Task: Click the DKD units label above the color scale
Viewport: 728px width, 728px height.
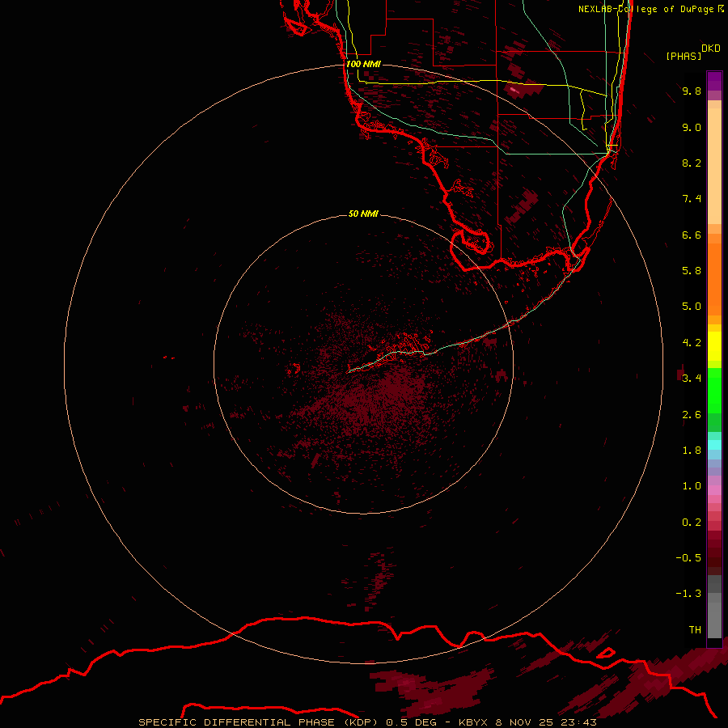Action: click(x=710, y=49)
